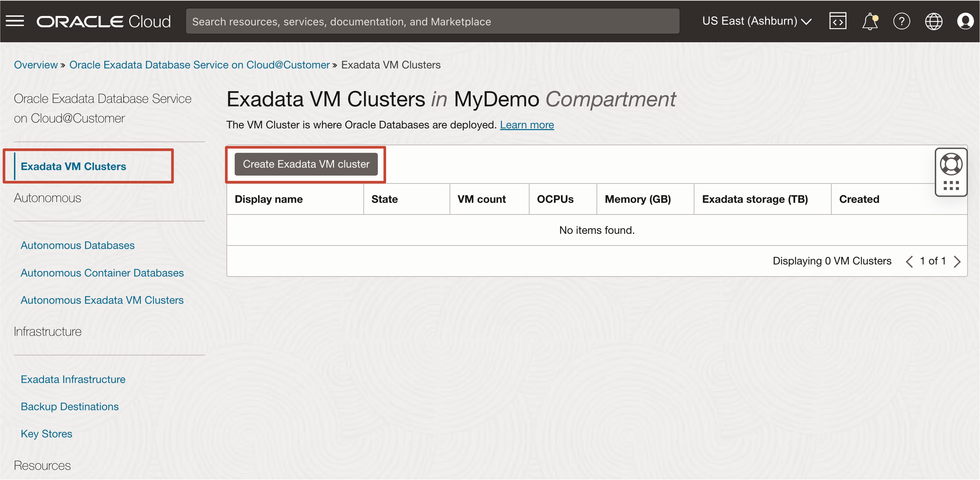The height and width of the screenshot is (480, 980).
Task: Open Backup Destinations in the sidebar
Action: pyautogui.click(x=70, y=406)
